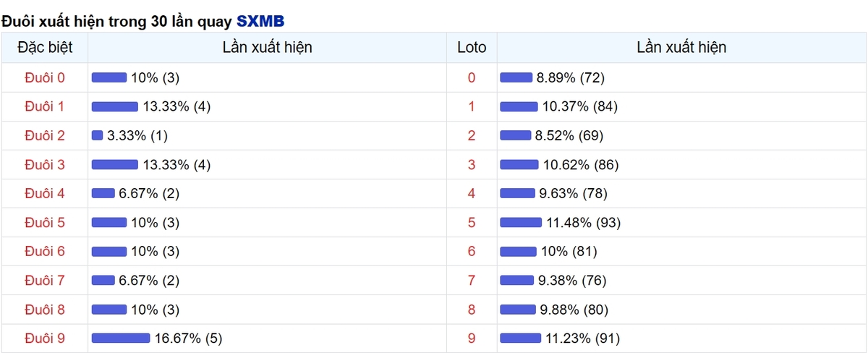Click the 10% (81) bar for Loto 6
Image resolution: width=868 pixels, height=353 pixels.
pos(518,251)
